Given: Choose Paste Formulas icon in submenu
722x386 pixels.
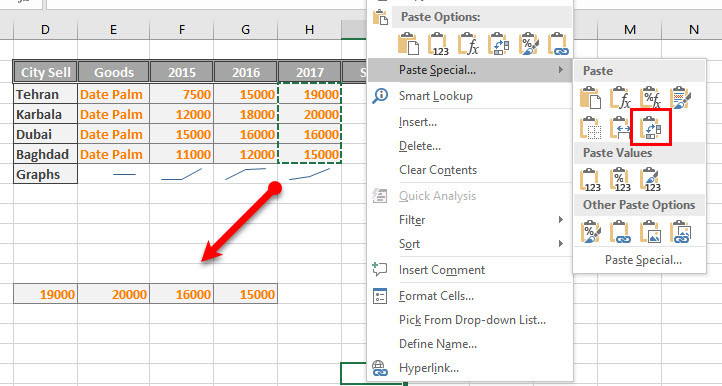Looking at the screenshot, I should 620,97.
